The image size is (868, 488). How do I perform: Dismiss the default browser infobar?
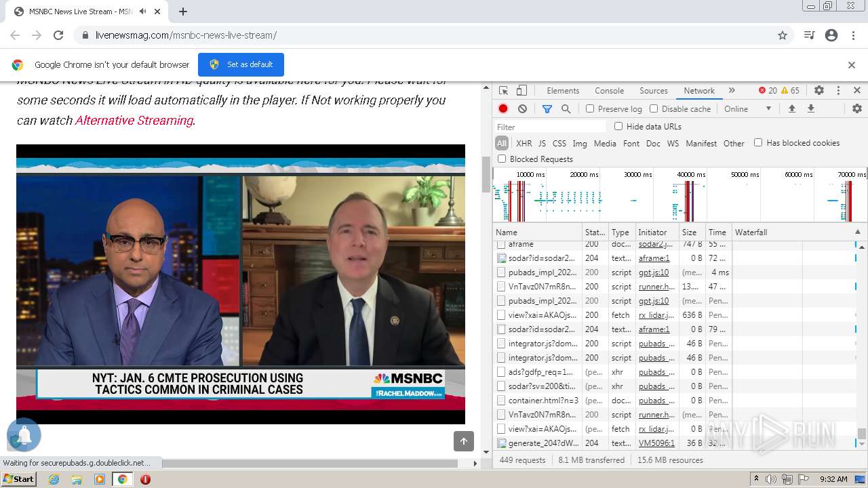[x=852, y=65]
